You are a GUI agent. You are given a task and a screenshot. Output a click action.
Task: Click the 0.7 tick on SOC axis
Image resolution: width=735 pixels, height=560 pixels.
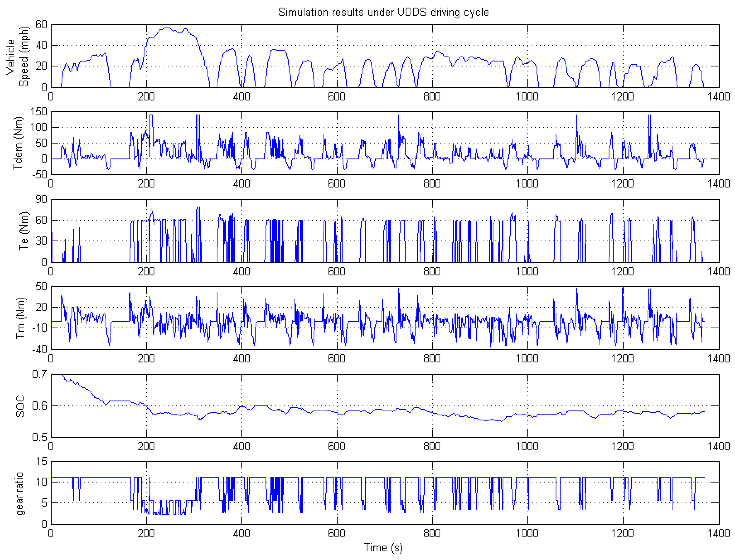[39, 374]
